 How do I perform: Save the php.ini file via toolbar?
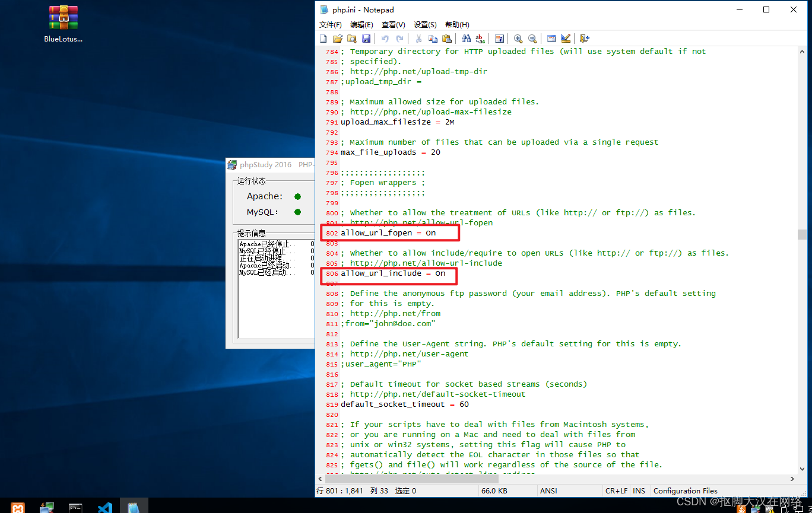pos(366,39)
